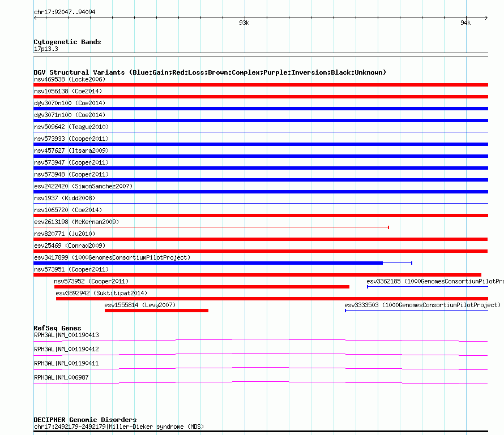Select the nsv820771 (Ju2010) label
504x435 pixels.
pos(65,234)
